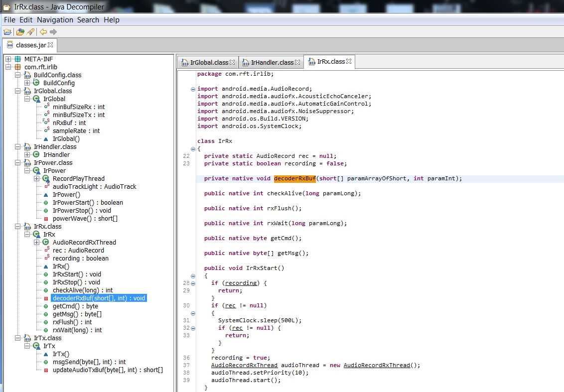
Task: Expand the META-INF tree node
Action: (x=8, y=59)
